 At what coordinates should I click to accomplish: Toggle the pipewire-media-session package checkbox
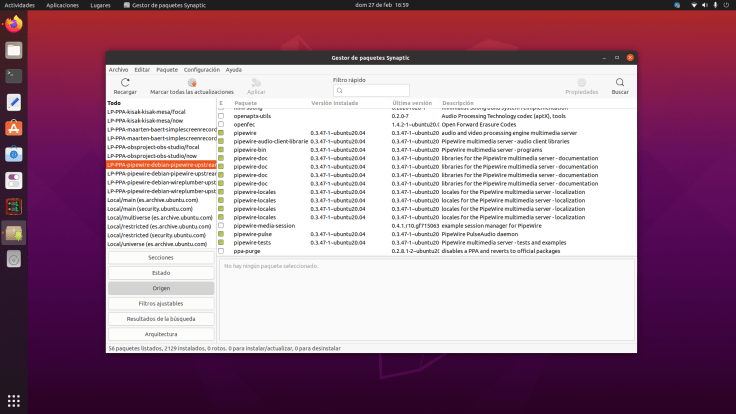(221, 226)
